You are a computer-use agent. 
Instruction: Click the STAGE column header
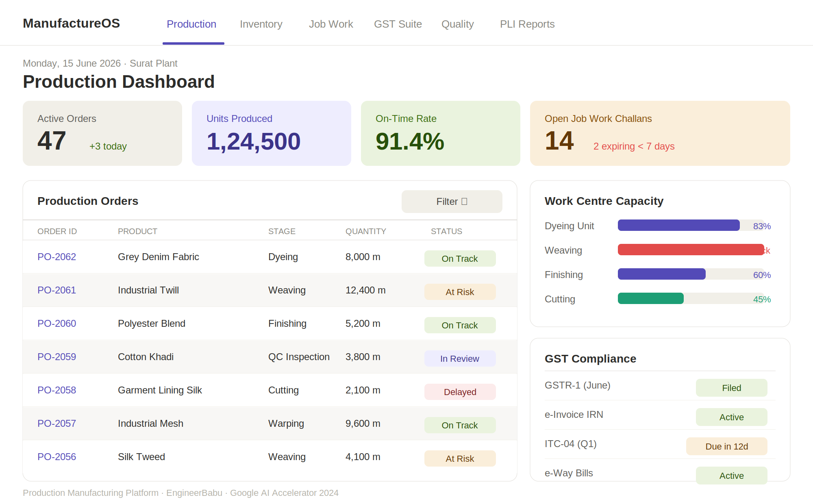point(282,231)
